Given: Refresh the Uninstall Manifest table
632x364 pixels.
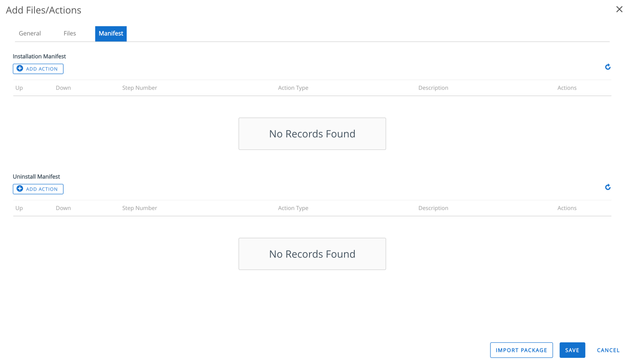Looking at the screenshot, I should [608, 187].
